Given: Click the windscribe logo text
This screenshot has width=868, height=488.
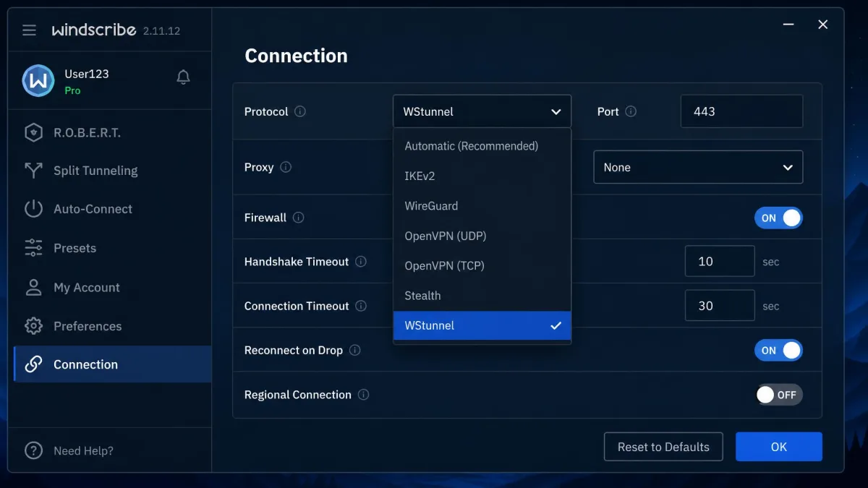Looking at the screenshot, I should click(x=94, y=30).
